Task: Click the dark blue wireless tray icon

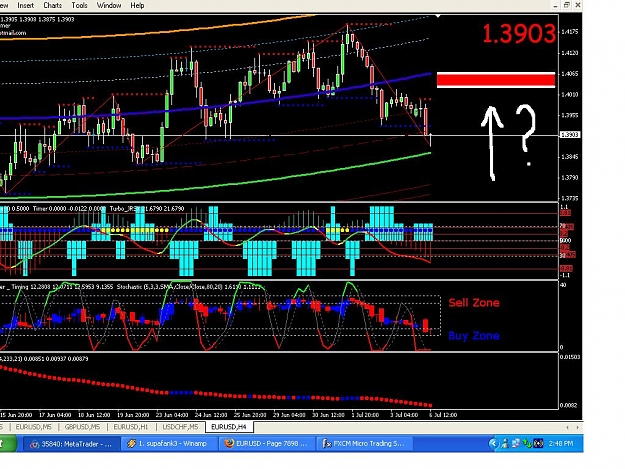Action: pos(538,443)
